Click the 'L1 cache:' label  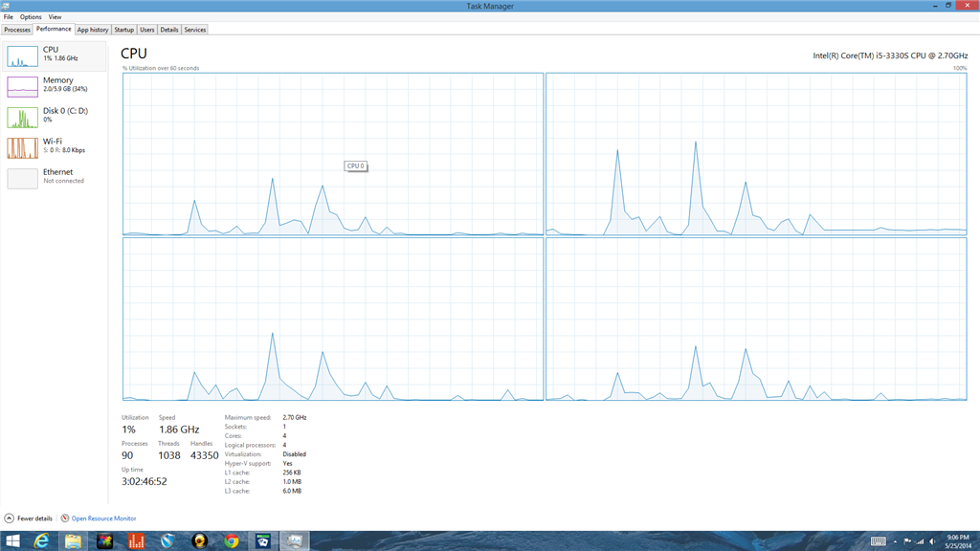coord(237,473)
